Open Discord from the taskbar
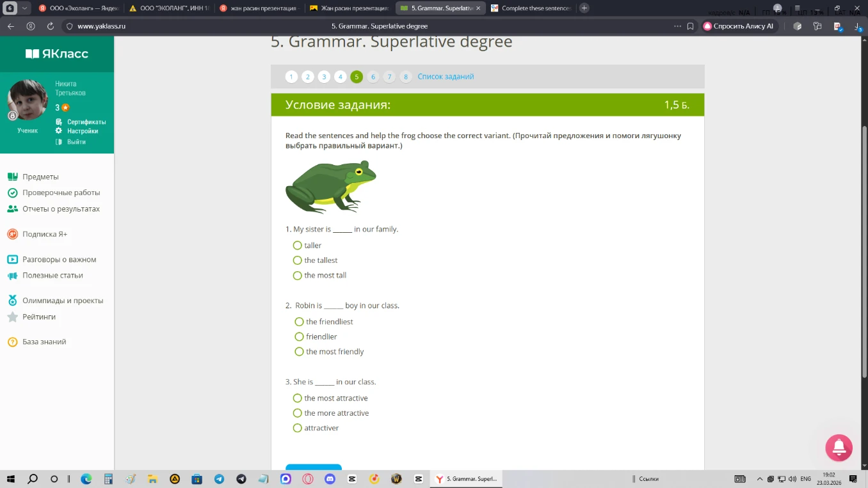Viewport: 868px width, 488px height. point(330,478)
